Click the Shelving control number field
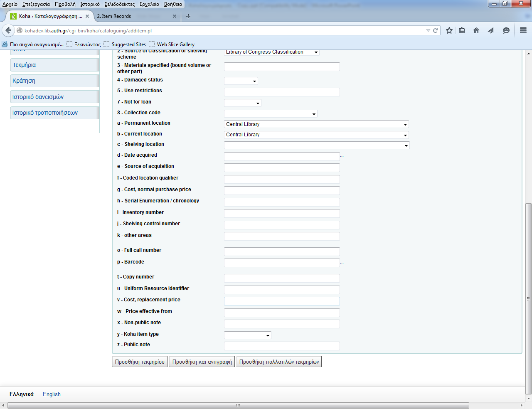The image size is (532, 409). point(282,225)
